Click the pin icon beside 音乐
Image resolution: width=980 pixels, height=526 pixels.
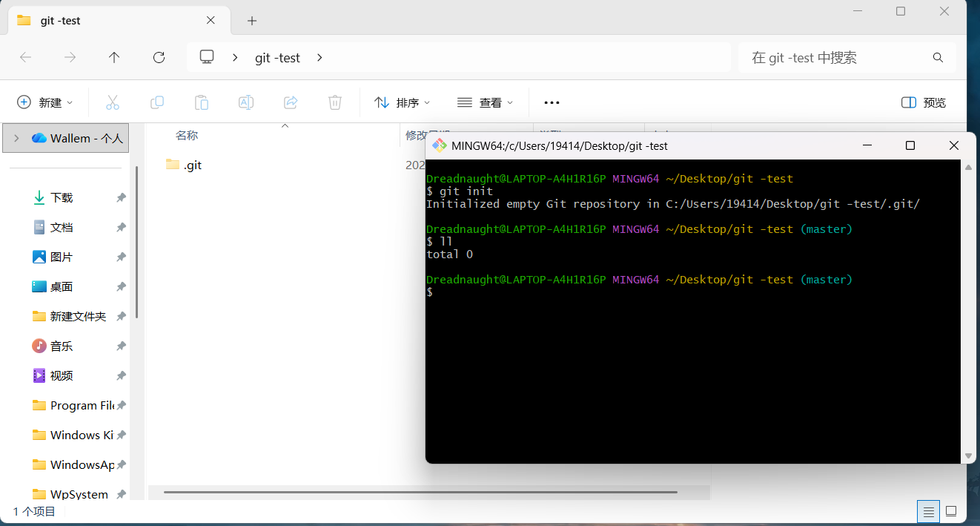[x=121, y=346]
